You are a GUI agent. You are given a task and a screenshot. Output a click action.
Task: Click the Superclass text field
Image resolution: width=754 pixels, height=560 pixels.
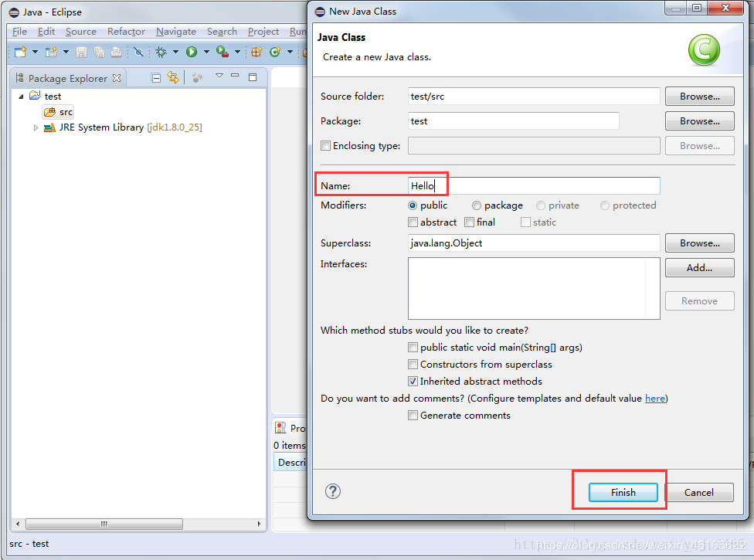[x=534, y=243]
